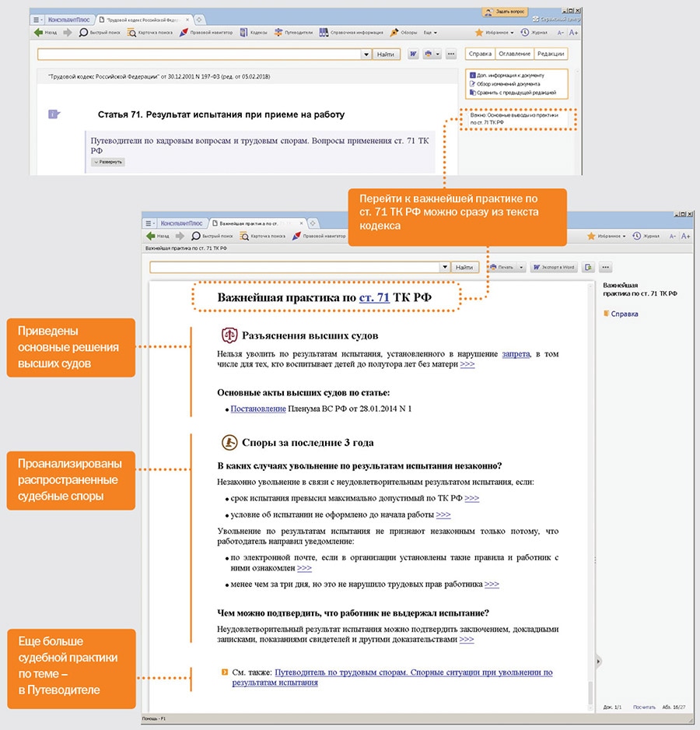Click Посчитать in bottom status bar

(644, 707)
